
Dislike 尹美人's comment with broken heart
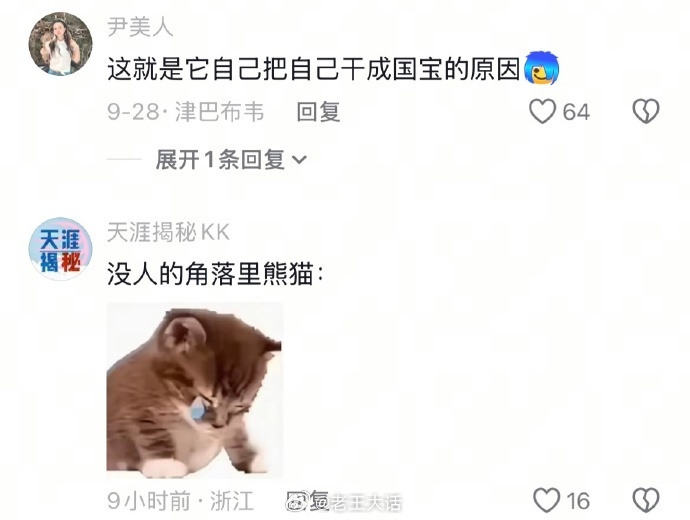646,111
